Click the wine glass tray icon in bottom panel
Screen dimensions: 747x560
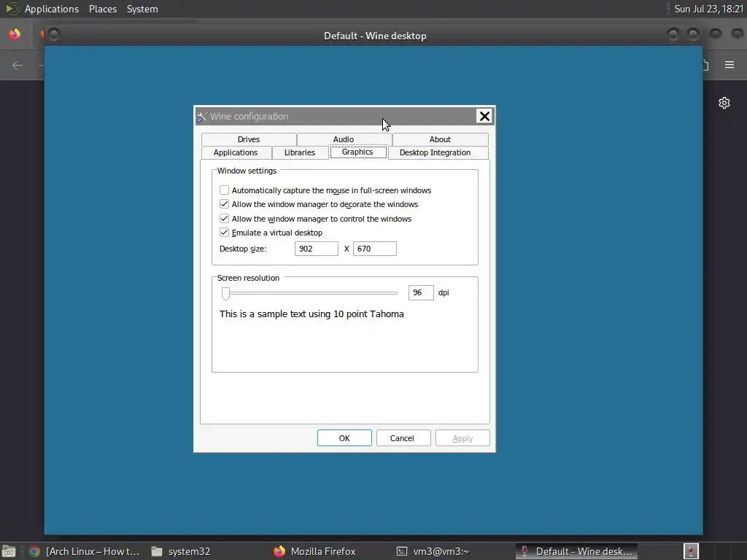click(x=691, y=551)
